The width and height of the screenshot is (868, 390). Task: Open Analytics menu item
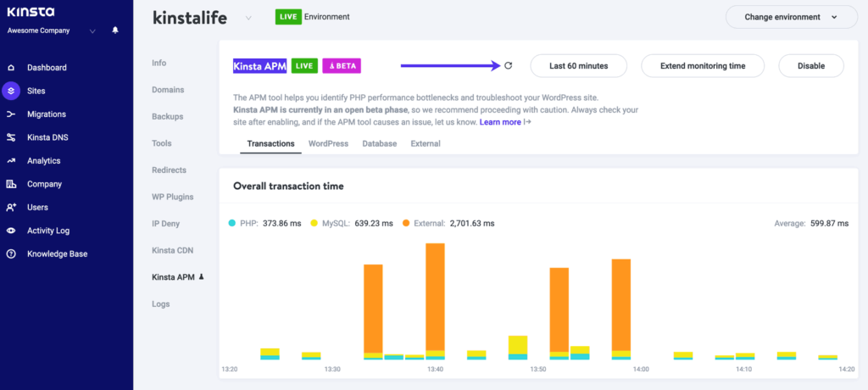pyautogui.click(x=44, y=160)
